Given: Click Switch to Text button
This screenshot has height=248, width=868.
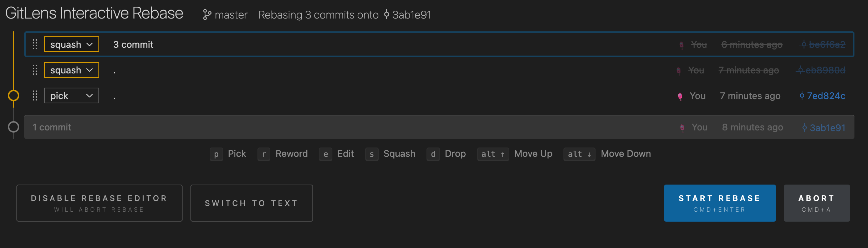Looking at the screenshot, I should (251, 203).
